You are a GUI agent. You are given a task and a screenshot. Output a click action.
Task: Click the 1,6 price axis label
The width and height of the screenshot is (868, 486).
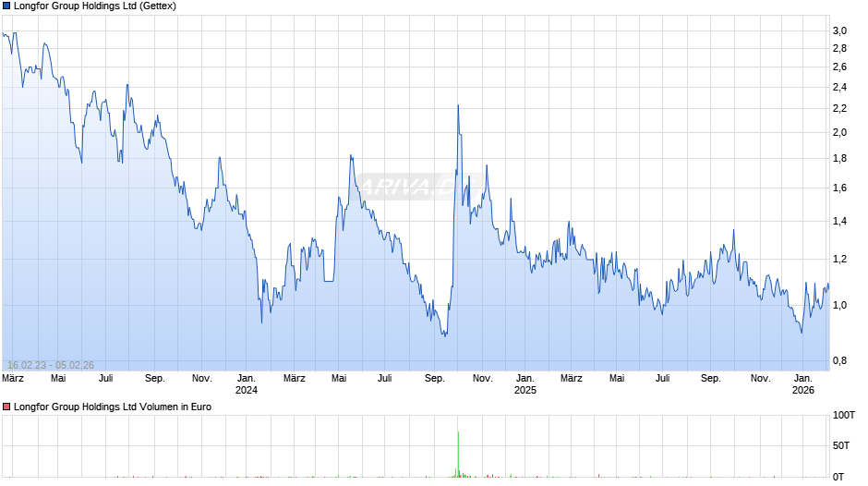[839, 188]
